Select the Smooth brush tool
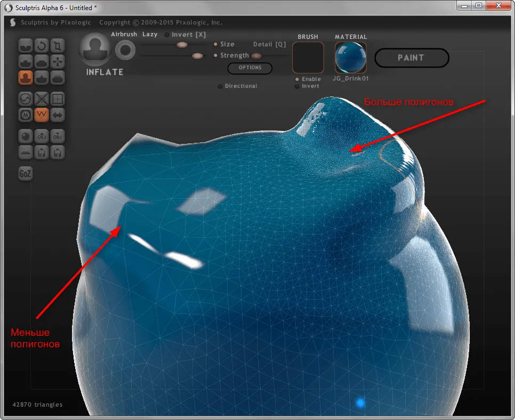This screenshot has width=515, height=420. 58,78
